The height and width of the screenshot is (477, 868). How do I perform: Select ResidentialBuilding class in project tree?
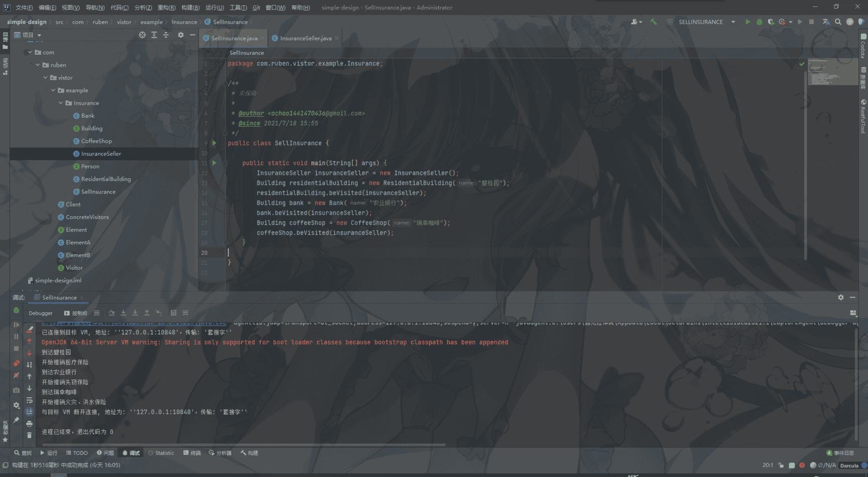[105, 179]
